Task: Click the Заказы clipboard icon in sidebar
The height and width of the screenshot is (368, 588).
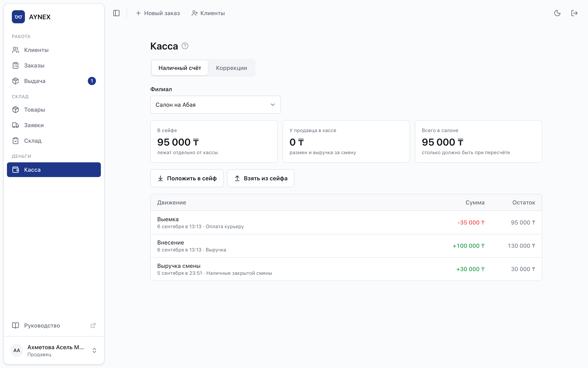Action: pyautogui.click(x=16, y=65)
